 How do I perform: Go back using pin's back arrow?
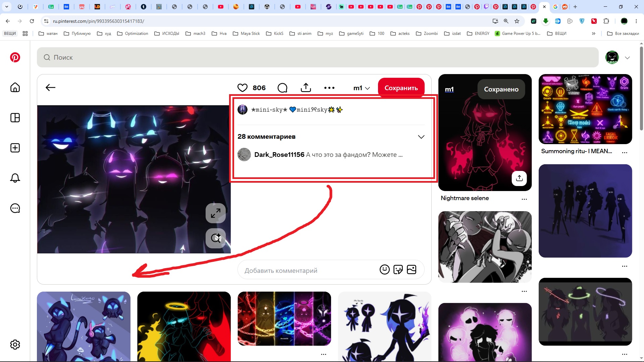click(x=50, y=87)
